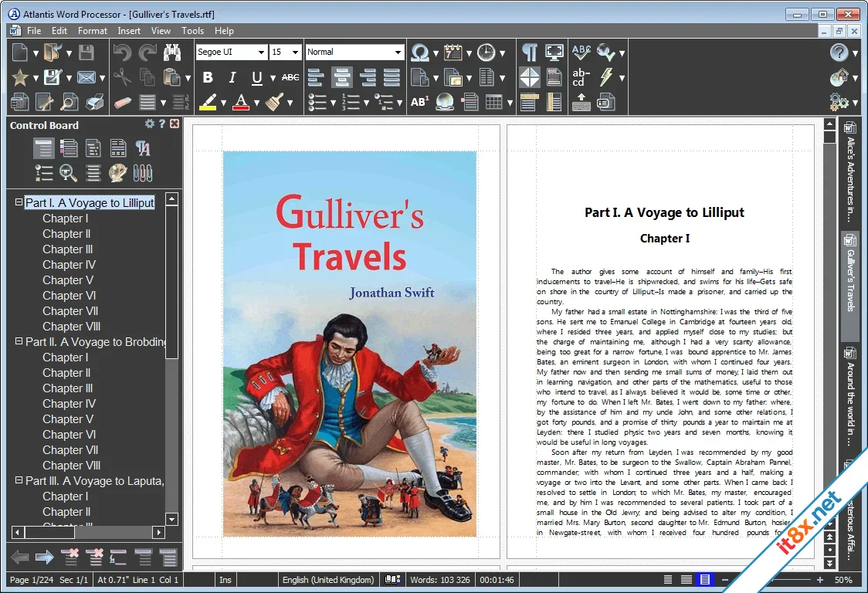868x593 pixels.
Task: Click the Words: 103 326 counter
Action: click(439, 580)
